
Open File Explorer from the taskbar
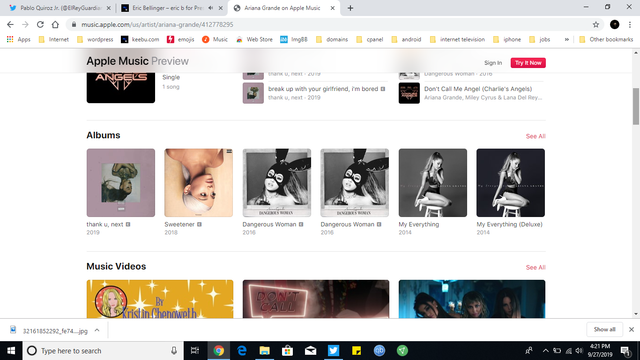264,351
